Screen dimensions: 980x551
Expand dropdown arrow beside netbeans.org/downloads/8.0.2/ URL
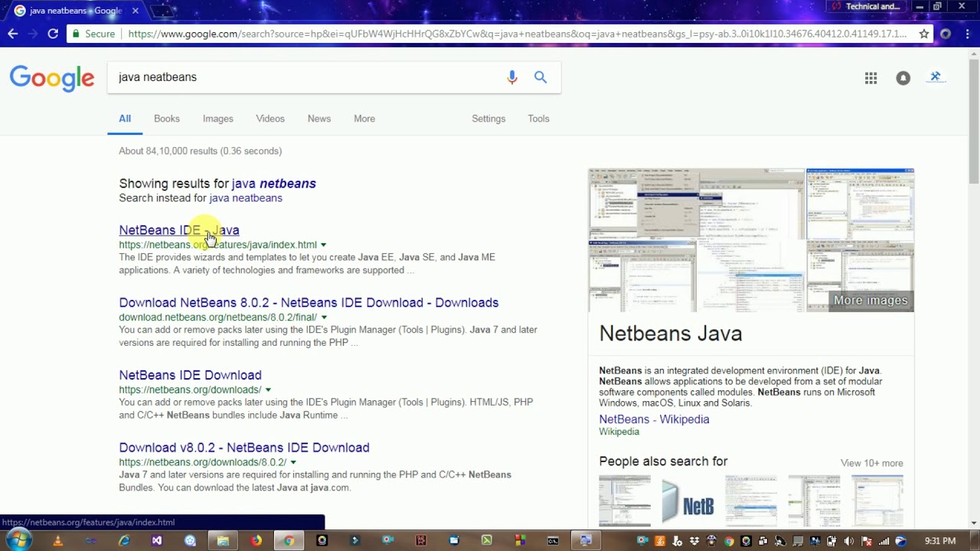pyautogui.click(x=293, y=463)
